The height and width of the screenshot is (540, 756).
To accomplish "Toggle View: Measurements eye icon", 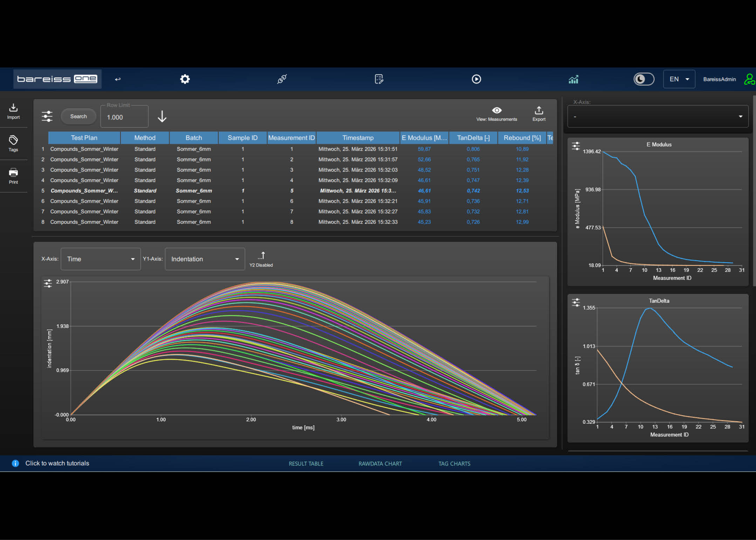I will tap(497, 114).
